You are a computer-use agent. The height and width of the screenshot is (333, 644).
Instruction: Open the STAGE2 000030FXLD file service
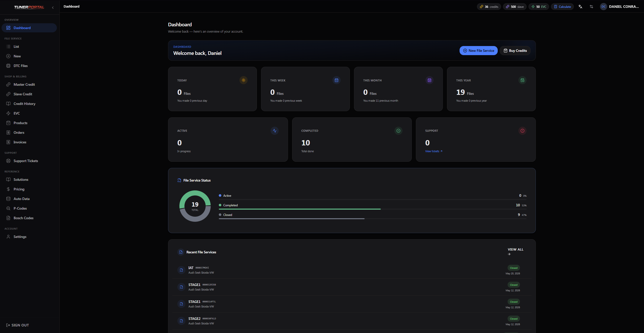352,321
